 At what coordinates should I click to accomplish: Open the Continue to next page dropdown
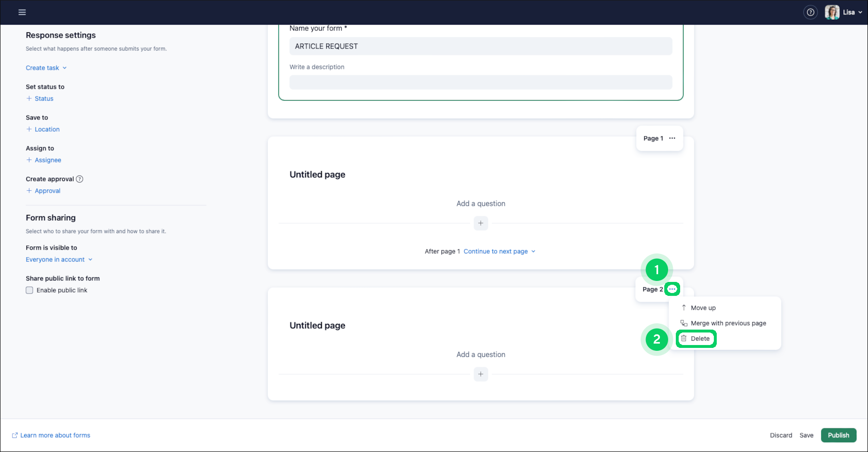(x=499, y=251)
